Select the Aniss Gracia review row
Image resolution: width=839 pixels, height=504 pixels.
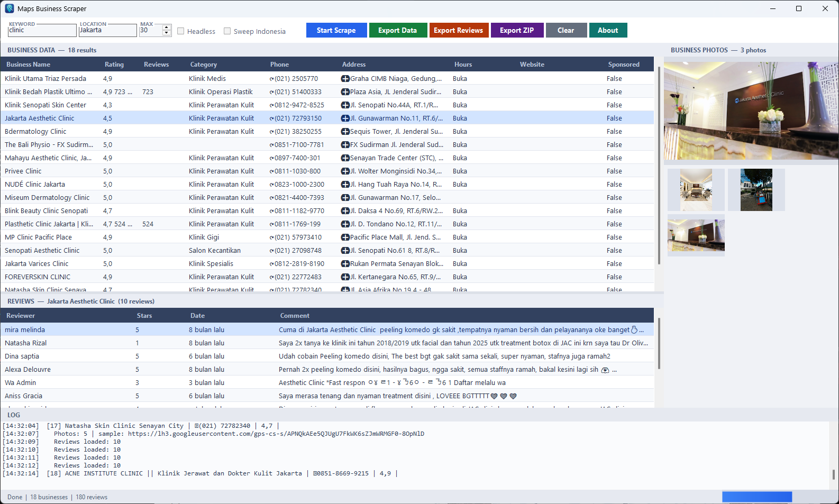(327, 396)
